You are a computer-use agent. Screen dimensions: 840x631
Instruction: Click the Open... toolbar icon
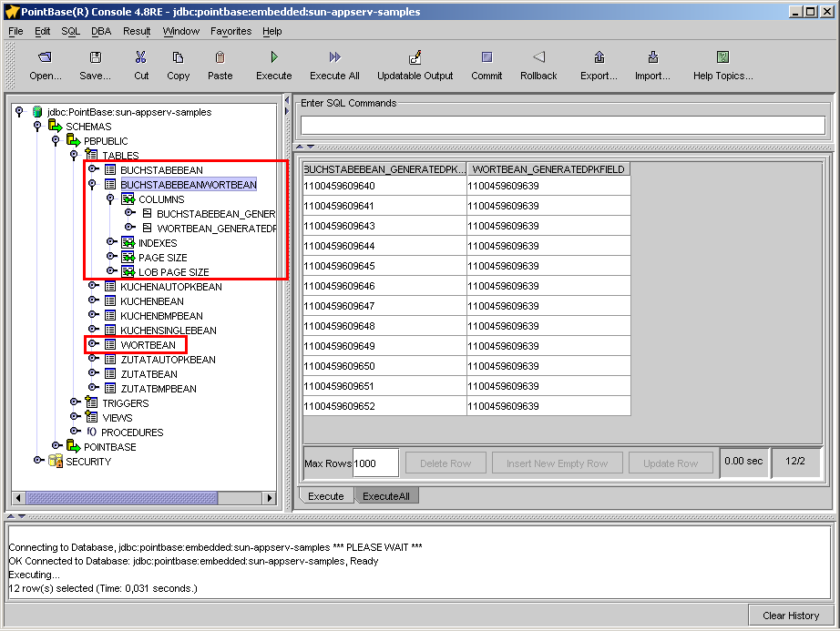pyautogui.click(x=45, y=57)
